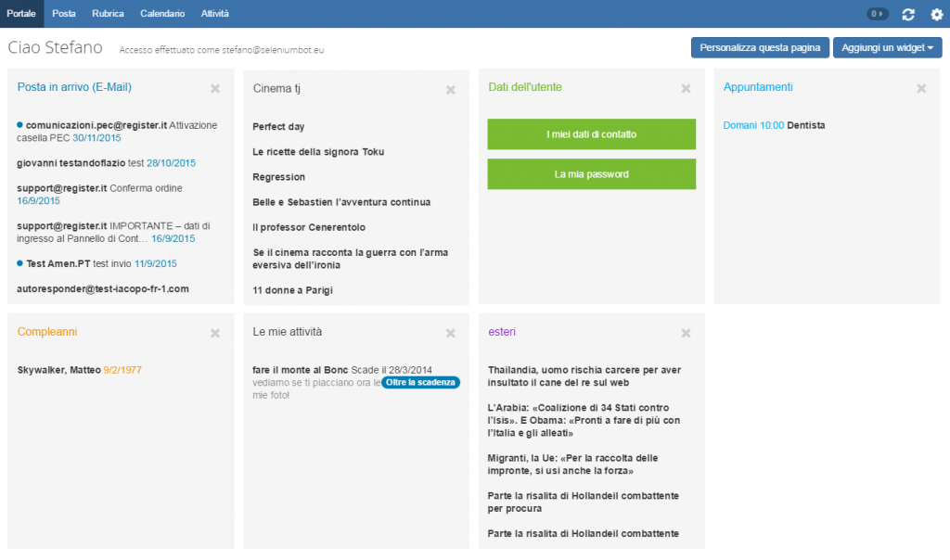Open the Calendario section
Image resolution: width=950 pixels, height=560 pixels.
[162, 14]
